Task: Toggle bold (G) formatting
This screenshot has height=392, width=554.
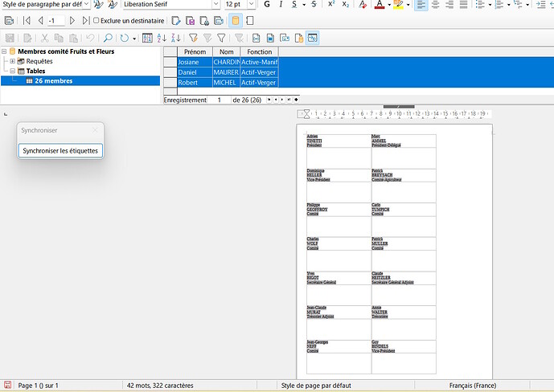Action: [267, 4]
